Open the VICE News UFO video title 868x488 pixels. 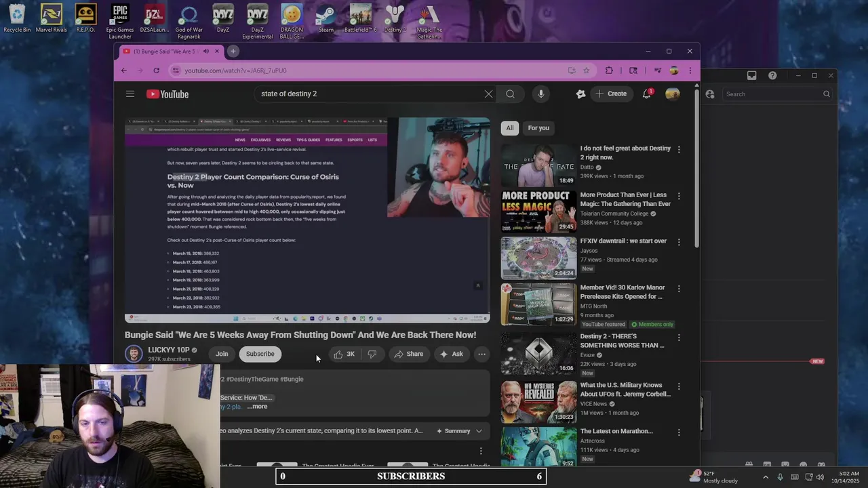pos(625,390)
